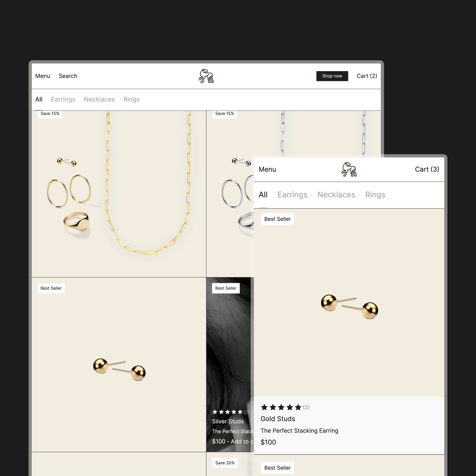This screenshot has height=476, width=476.
Task: Switch to Necklaces tab in mobile view
Action: [x=336, y=195]
